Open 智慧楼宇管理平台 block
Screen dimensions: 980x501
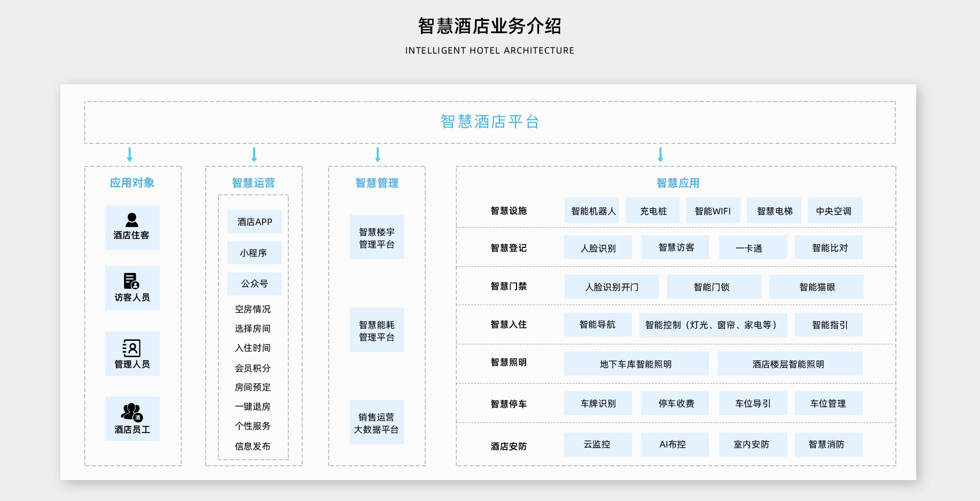coord(377,238)
